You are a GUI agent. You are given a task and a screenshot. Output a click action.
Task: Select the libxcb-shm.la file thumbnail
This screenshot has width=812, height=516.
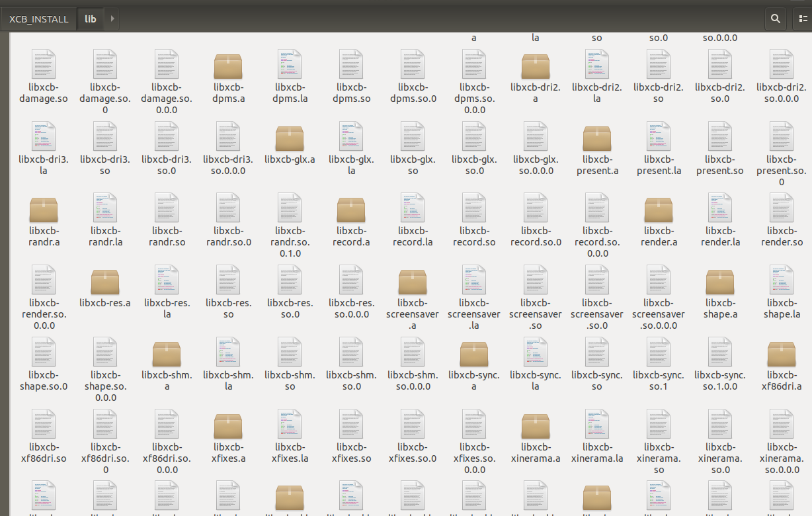point(228,353)
